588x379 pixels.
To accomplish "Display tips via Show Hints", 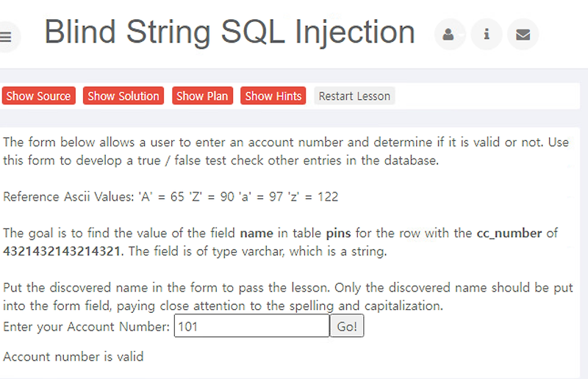I will pos(273,96).
